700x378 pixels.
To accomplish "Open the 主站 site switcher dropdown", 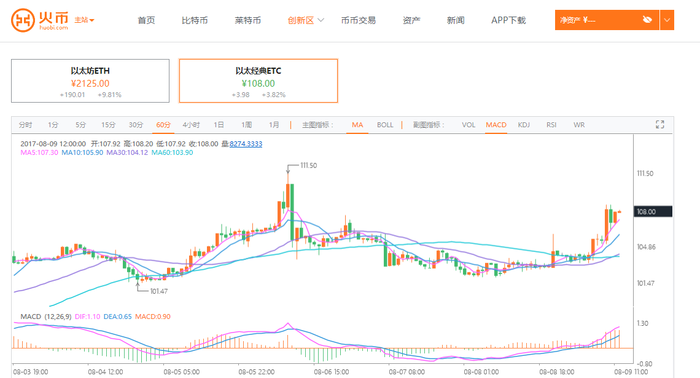I will point(84,20).
